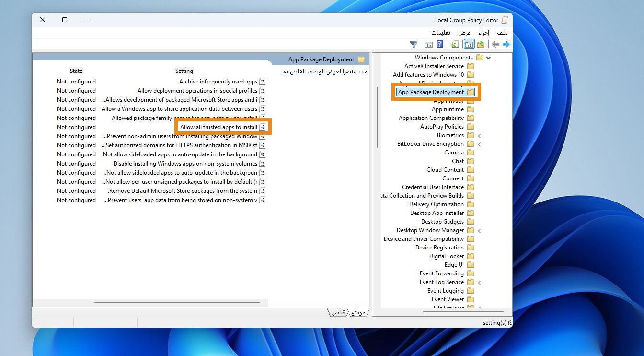
Task: Select Application Compatibility in the tree
Action: [431, 118]
